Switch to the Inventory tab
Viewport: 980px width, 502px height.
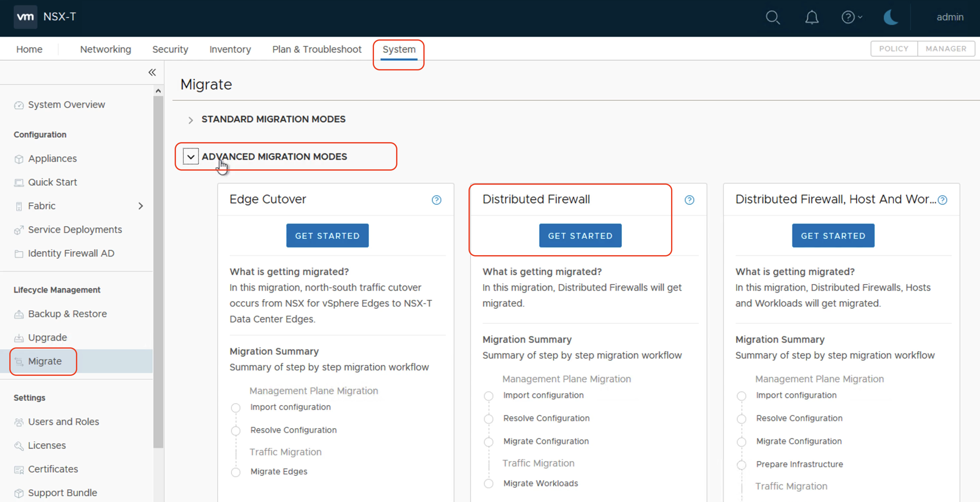click(x=230, y=49)
